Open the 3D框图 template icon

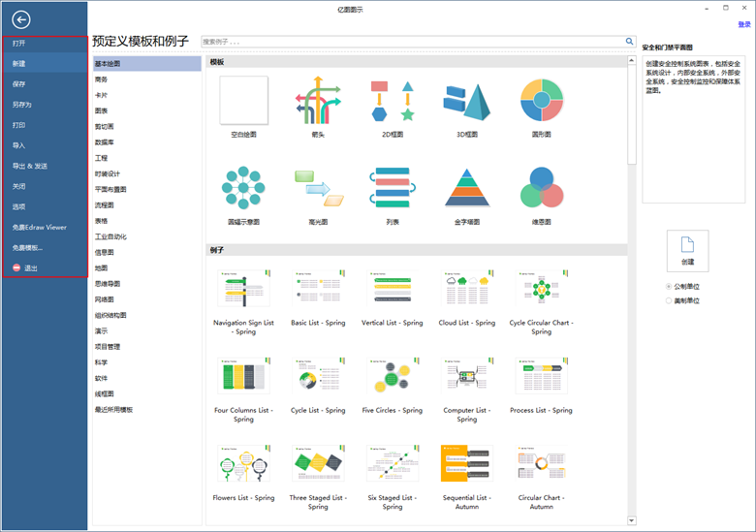[x=467, y=102]
